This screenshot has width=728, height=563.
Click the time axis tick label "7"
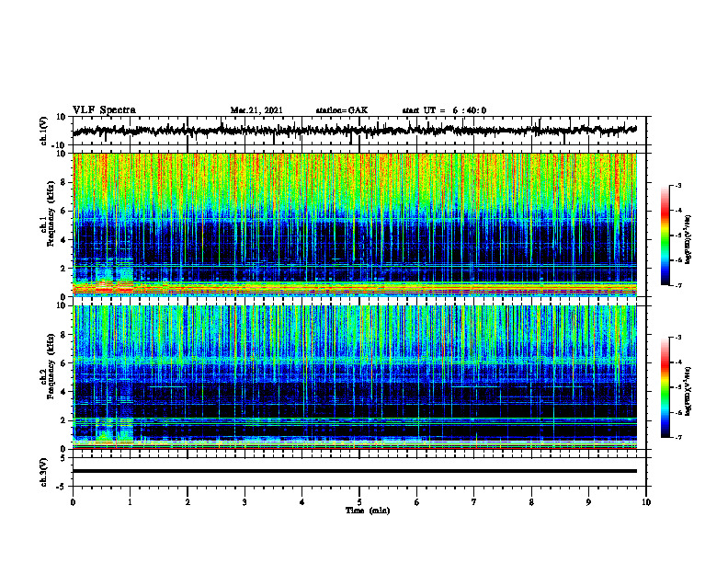[x=474, y=502]
